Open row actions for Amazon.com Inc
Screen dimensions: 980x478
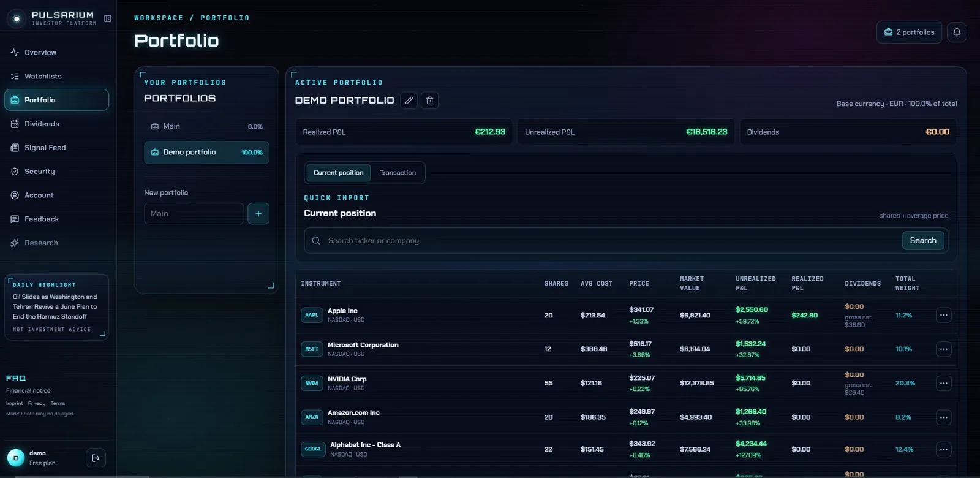[x=943, y=417]
